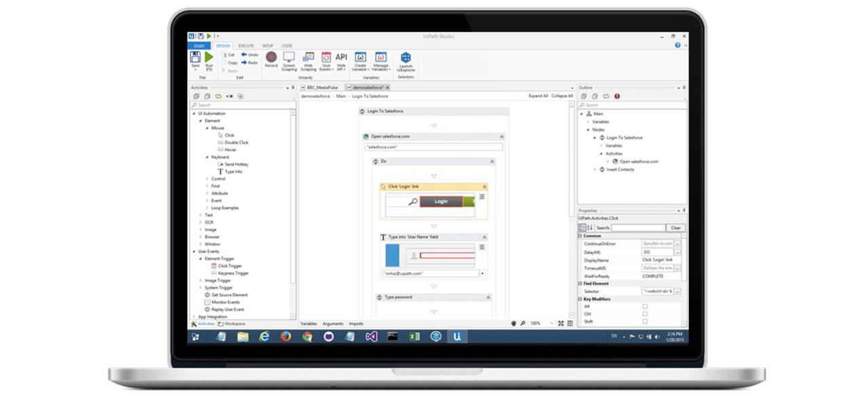Screen dimensions: 868x405
Task: Open the Visual Studio icon in the taskbar
Action: click(371, 336)
